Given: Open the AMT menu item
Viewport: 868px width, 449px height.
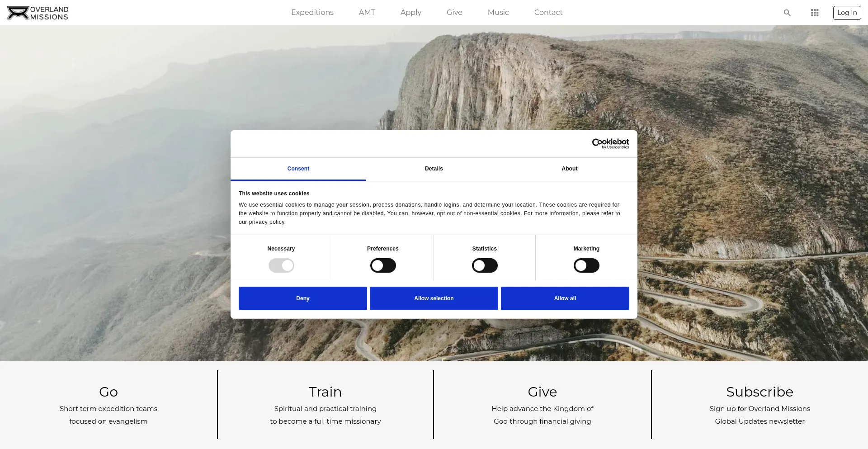Looking at the screenshot, I should click(367, 13).
